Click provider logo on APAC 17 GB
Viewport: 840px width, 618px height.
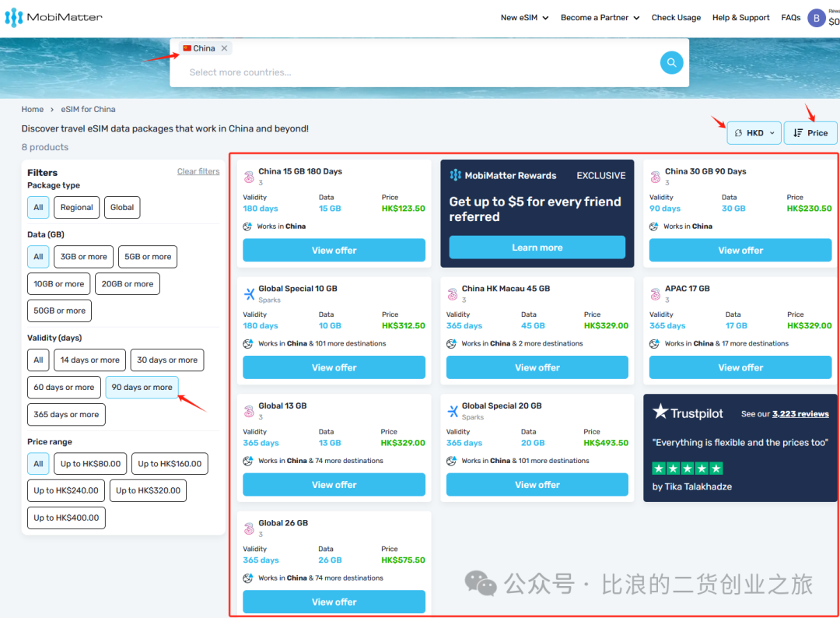click(x=655, y=293)
